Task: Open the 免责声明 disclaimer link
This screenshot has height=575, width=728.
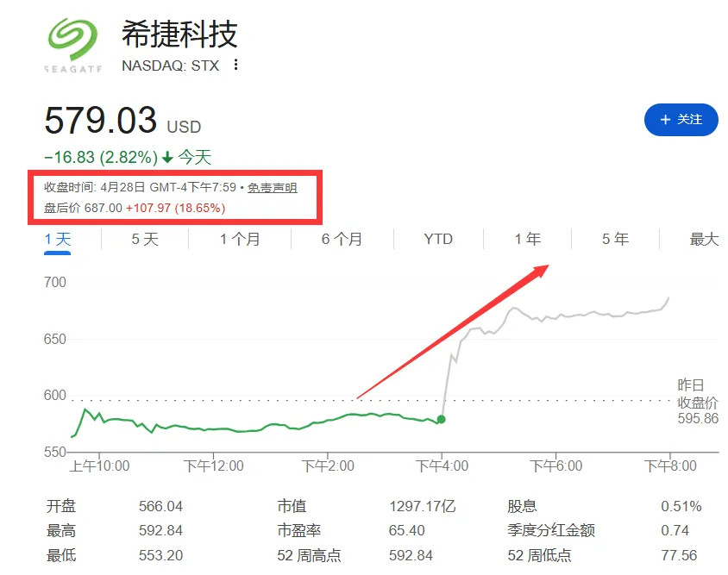Action: click(272, 187)
